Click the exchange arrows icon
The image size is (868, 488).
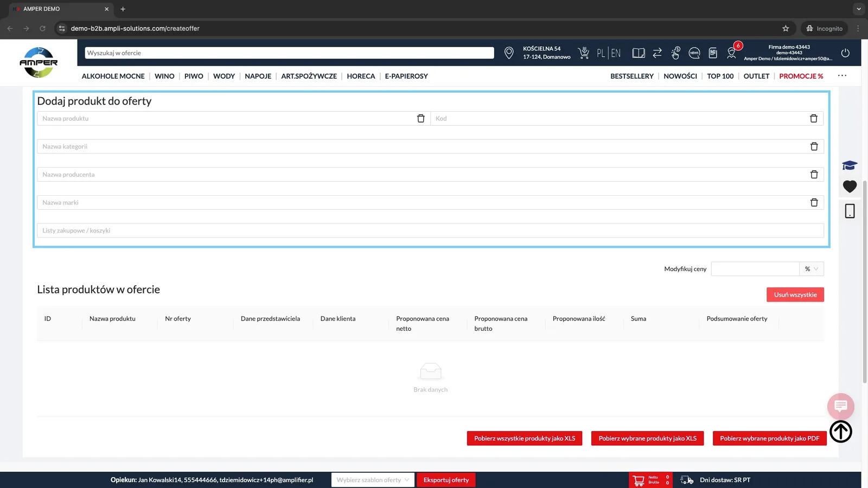657,53
